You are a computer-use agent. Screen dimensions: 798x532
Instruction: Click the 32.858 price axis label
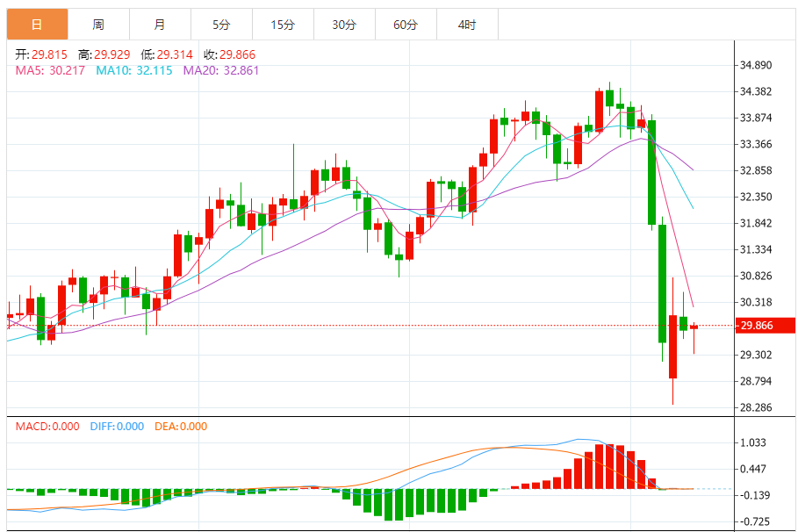(x=756, y=170)
